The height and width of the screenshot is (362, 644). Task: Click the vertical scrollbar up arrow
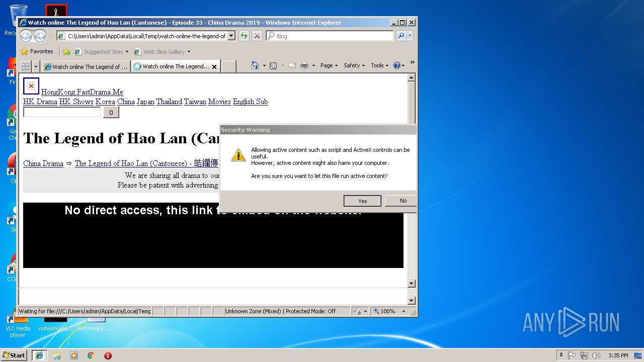tap(411, 77)
